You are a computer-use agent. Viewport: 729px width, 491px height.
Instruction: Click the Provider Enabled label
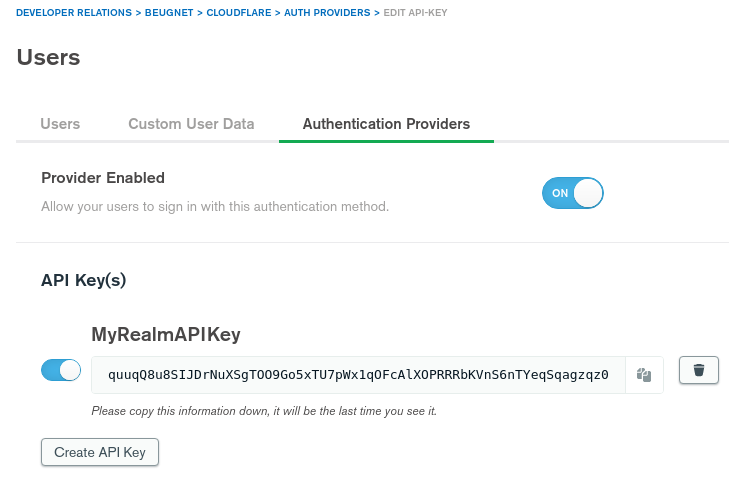(x=103, y=178)
